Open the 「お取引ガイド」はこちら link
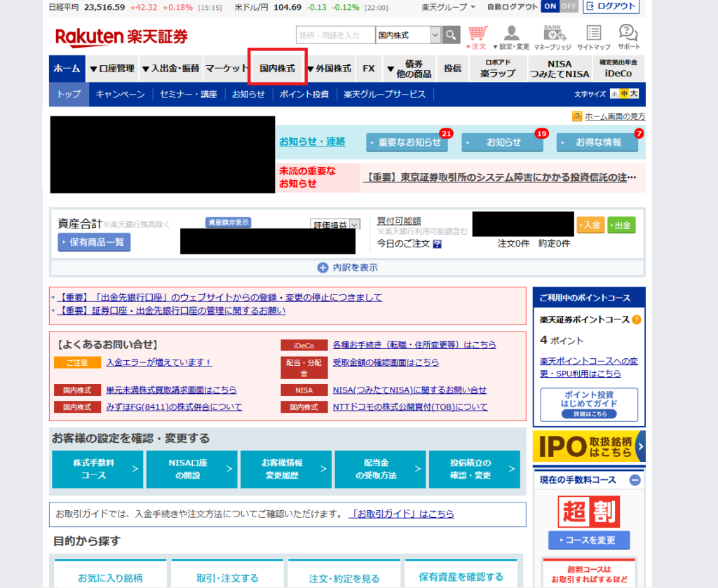718x588 pixels. [402, 514]
